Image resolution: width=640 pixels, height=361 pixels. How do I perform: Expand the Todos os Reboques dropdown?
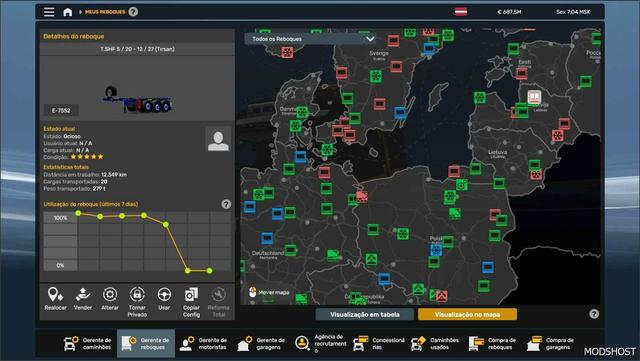click(310, 39)
